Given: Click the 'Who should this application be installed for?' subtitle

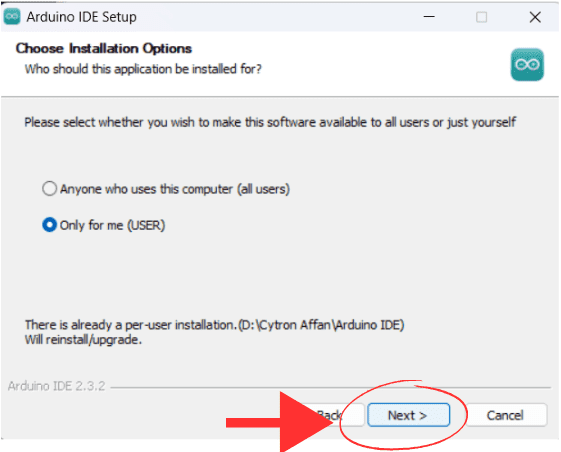Looking at the screenshot, I should coord(143,69).
